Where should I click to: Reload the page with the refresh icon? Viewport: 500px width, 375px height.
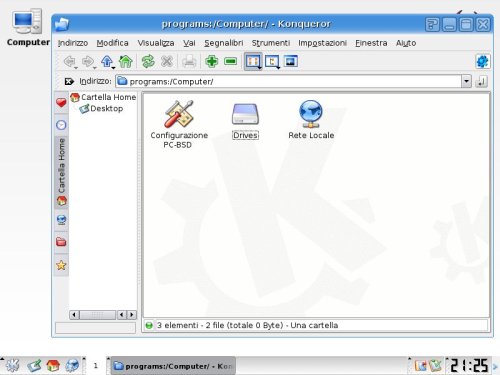click(x=148, y=61)
